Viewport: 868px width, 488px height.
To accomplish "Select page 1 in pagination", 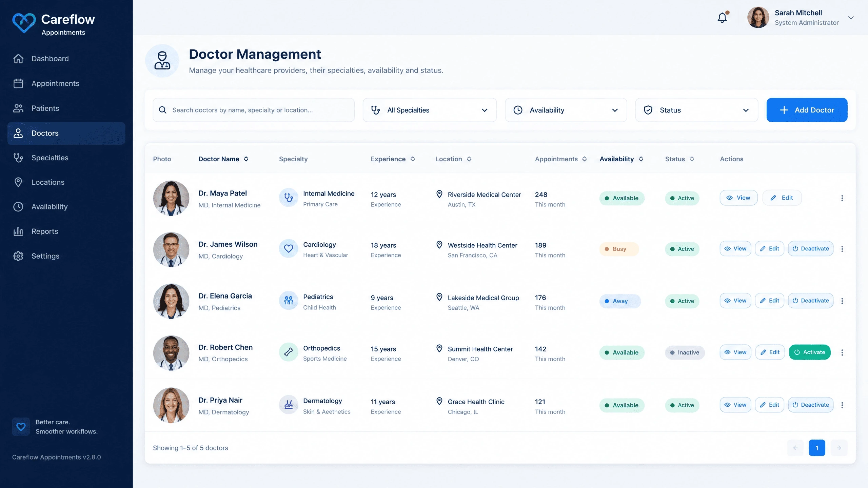I will [x=817, y=448].
